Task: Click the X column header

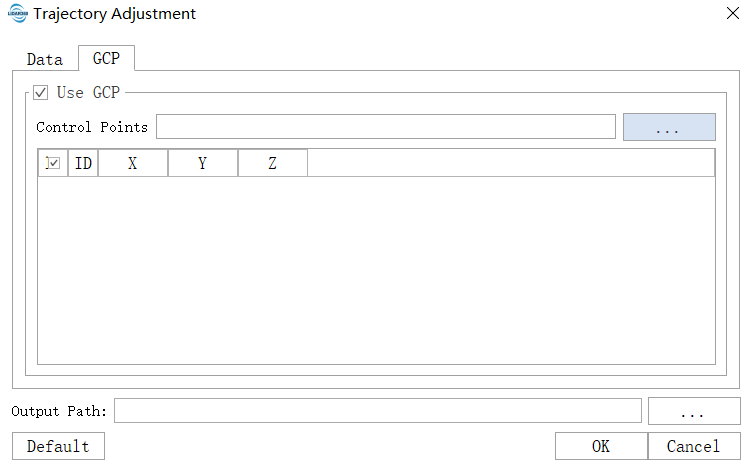Action: tap(133, 163)
